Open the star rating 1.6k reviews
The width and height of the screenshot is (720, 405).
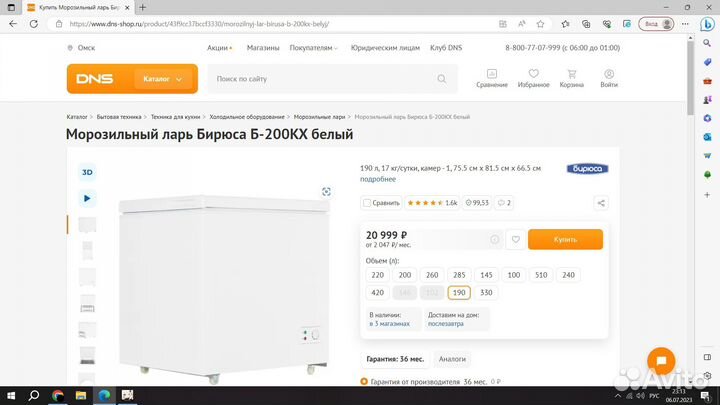(432, 203)
